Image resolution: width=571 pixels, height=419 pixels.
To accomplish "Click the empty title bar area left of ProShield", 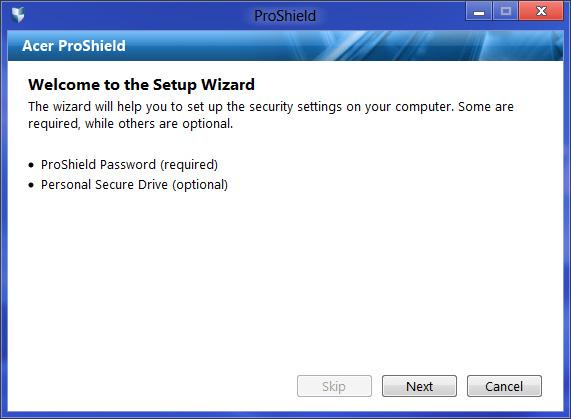I will click(138, 15).
